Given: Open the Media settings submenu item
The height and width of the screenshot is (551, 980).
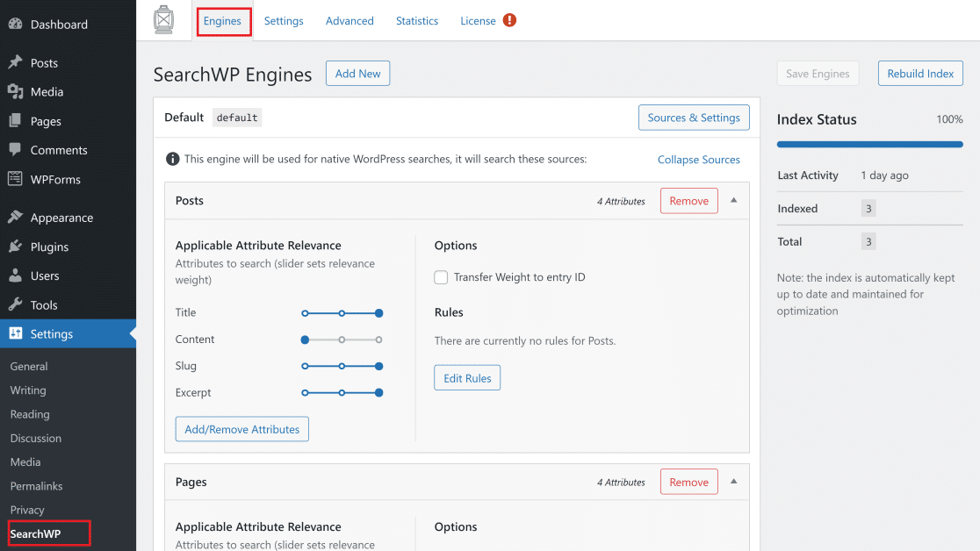Looking at the screenshot, I should click(x=25, y=462).
